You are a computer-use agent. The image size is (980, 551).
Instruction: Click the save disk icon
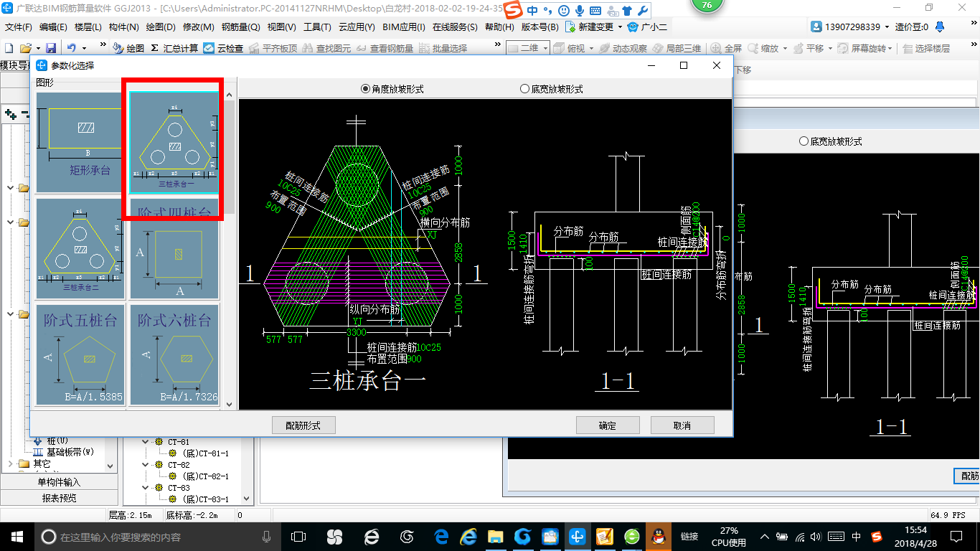tap(51, 48)
